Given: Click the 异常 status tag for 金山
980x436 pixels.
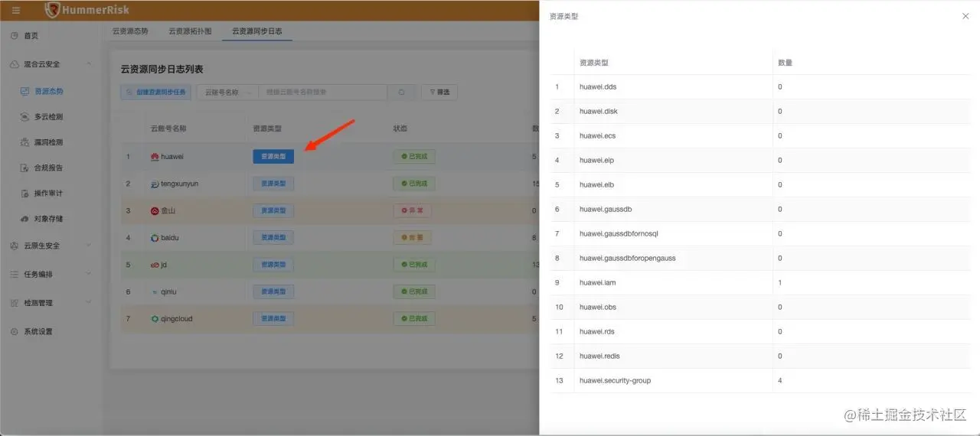Looking at the screenshot, I should (413, 210).
